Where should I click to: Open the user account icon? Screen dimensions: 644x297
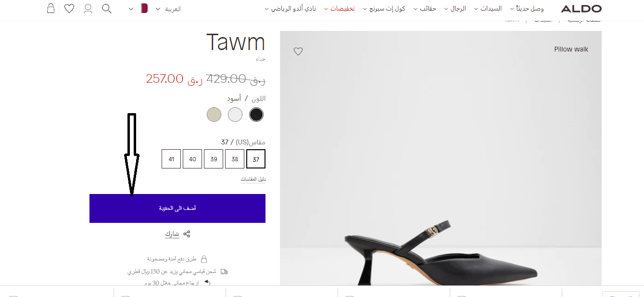[x=88, y=9]
